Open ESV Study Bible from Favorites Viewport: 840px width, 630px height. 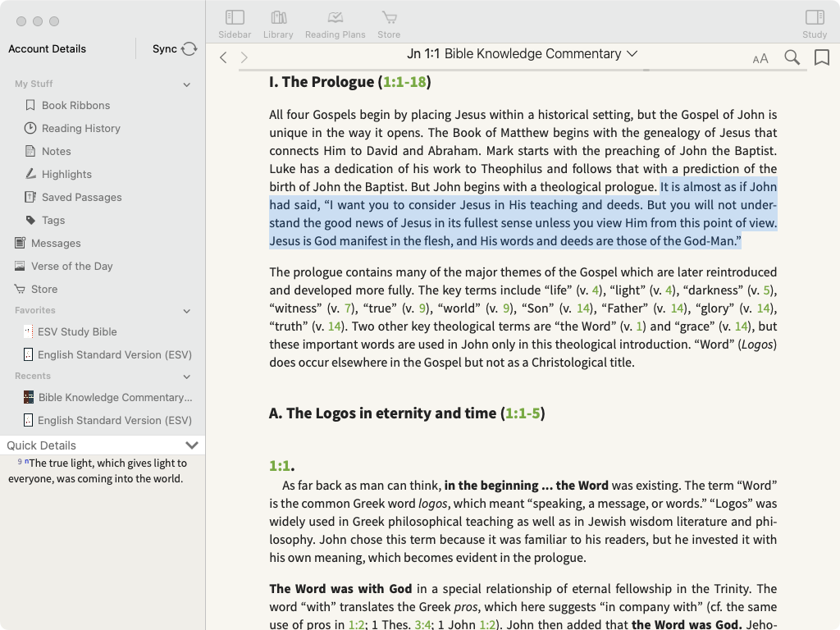point(77,331)
